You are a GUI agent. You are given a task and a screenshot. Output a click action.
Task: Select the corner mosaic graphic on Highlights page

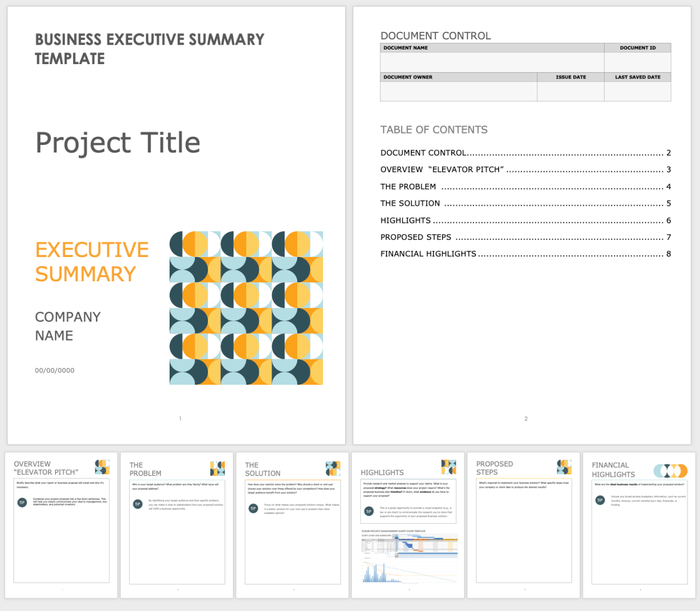tap(448, 466)
